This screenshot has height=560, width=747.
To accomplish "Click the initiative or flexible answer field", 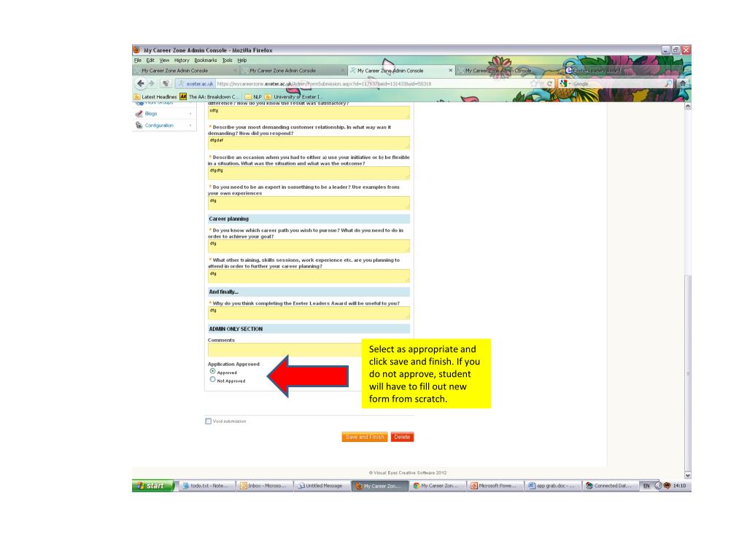I will pos(309,173).
